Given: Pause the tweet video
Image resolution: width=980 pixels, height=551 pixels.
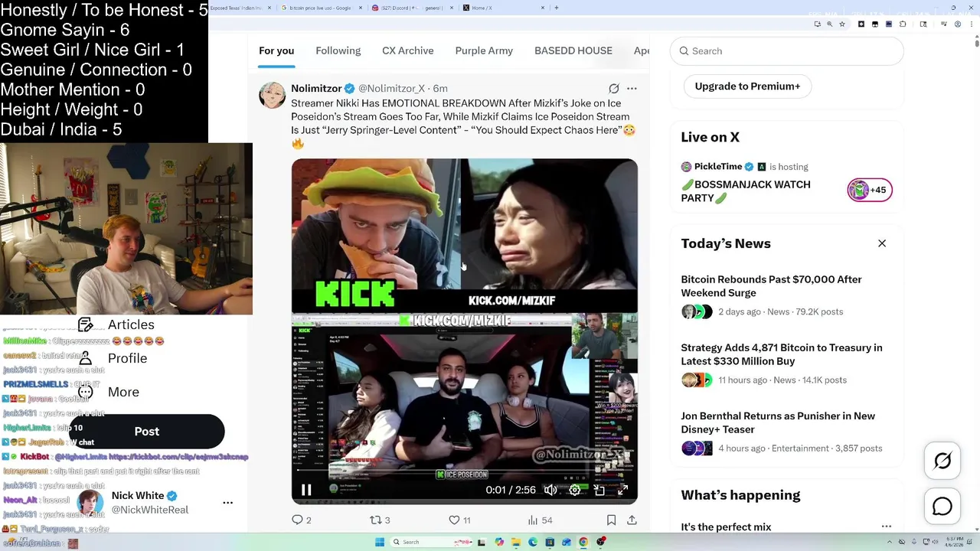Looking at the screenshot, I should [x=306, y=490].
